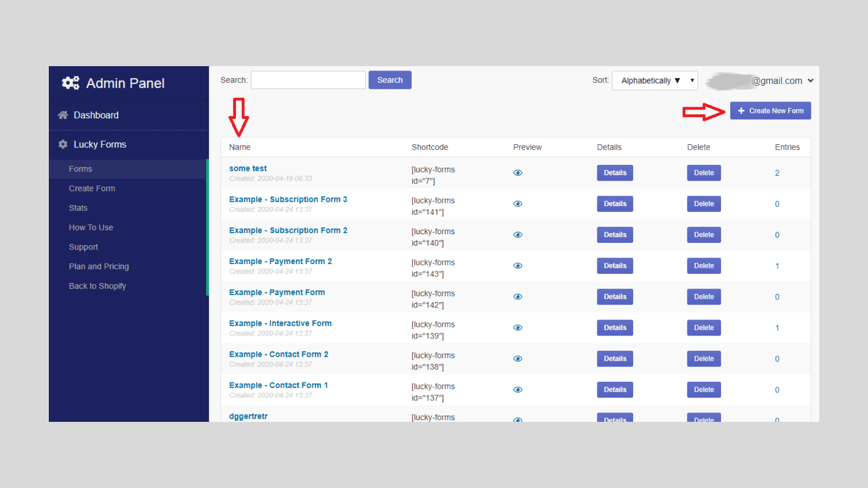Image resolution: width=868 pixels, height=488 pixels.
Task: Preview the Example - Subscription Form 3
Action: point(518,203)
